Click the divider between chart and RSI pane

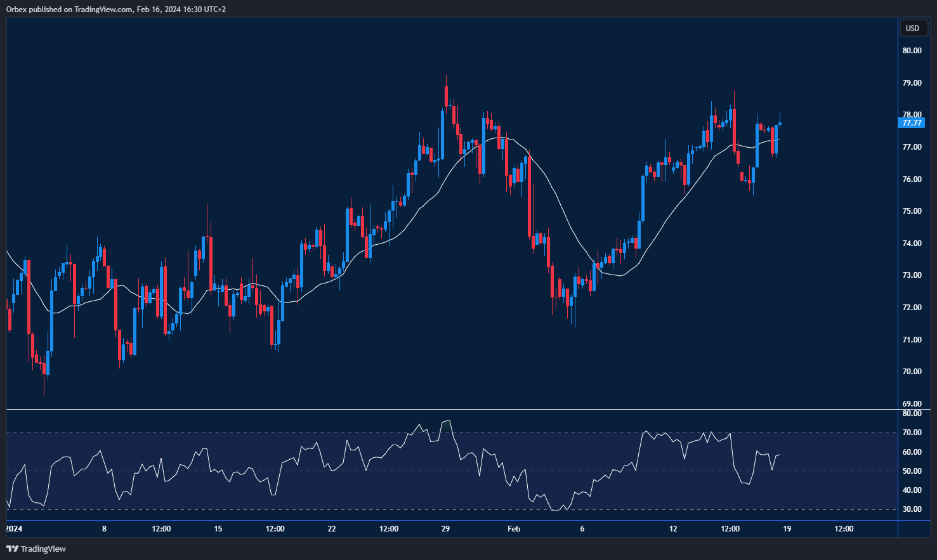444,408
